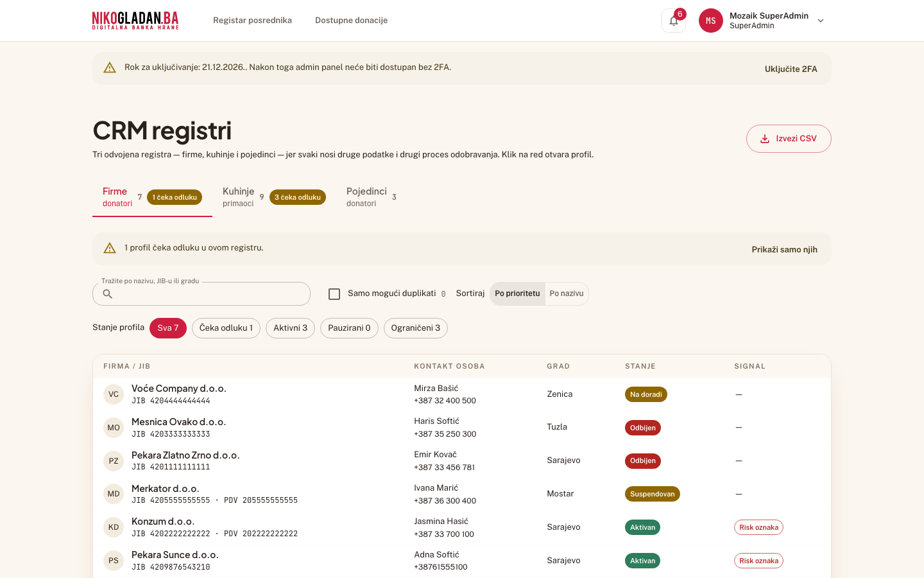Click the PS avatar for Pekara Sunce
This screenshot has width=924, height=578.
[x=114, y=561]
